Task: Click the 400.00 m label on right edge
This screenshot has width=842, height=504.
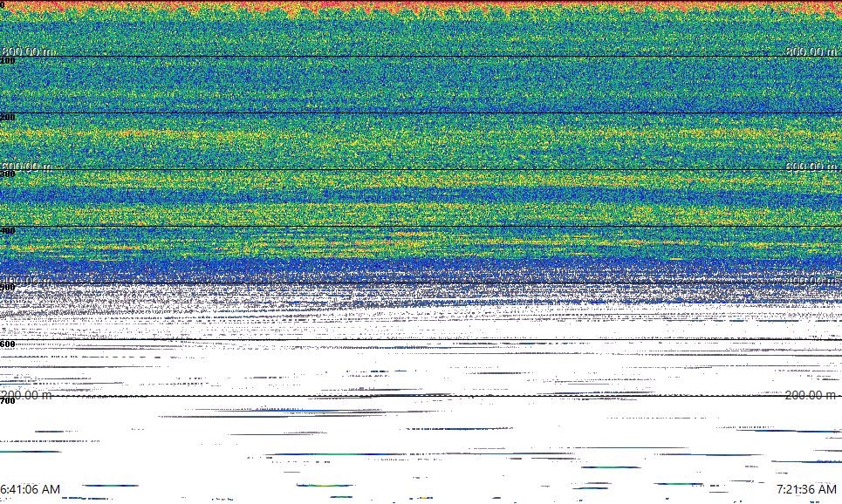Action: [811, 280]
